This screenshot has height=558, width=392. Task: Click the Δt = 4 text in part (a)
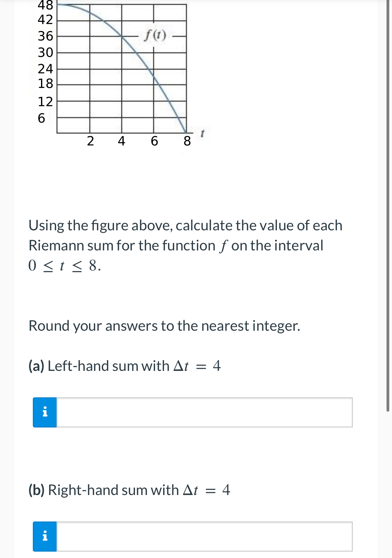(198, 366)
